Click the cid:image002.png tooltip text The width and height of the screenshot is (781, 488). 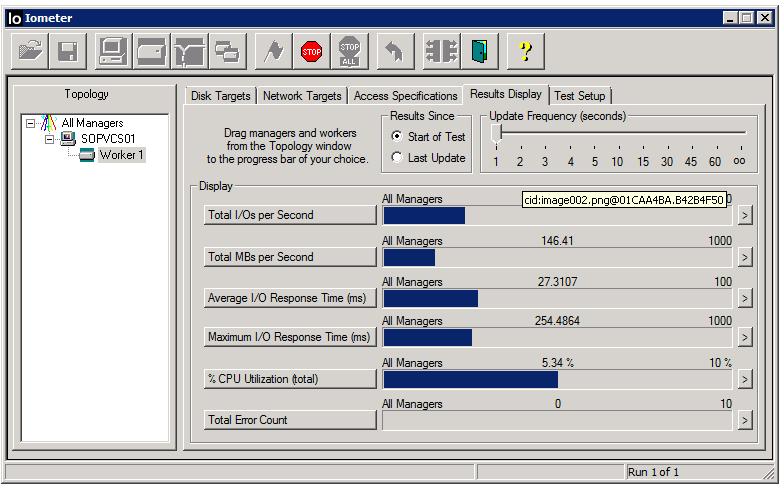(624, 200)
